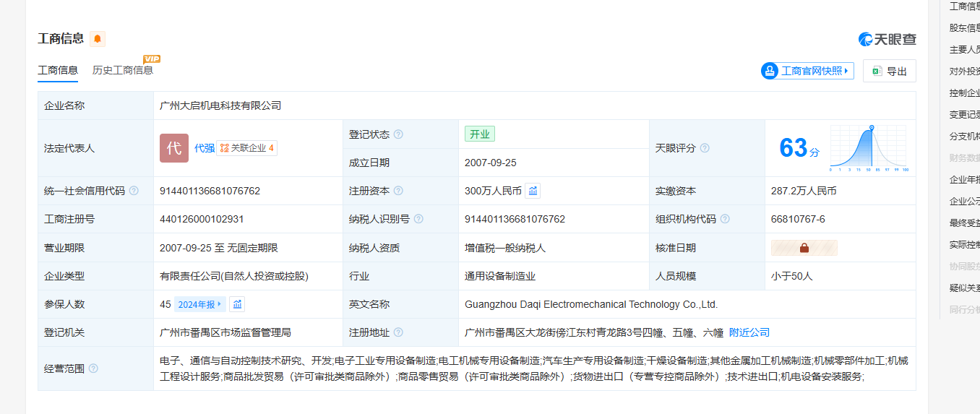
Task: Open the 附近公司 nearby companies link
Action: (x=749, y=332)
